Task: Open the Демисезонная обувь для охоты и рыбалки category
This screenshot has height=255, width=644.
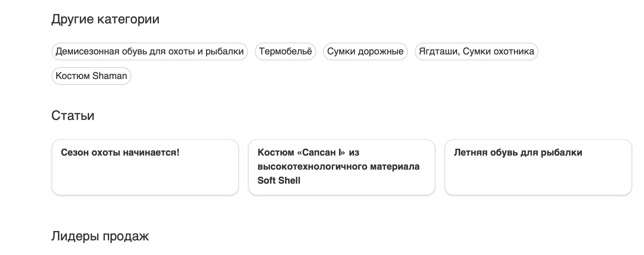Action: click(x=149, y=51)
